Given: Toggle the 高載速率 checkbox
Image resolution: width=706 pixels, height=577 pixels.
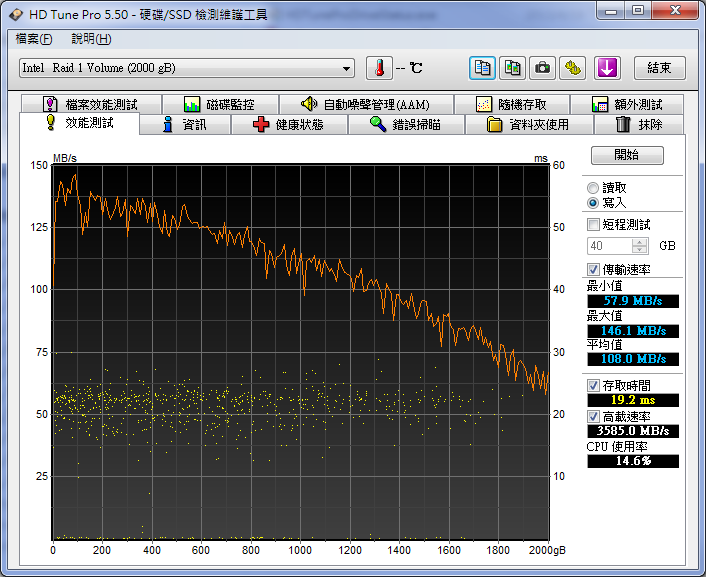Looking at the screenshot, I should [593, 416].
